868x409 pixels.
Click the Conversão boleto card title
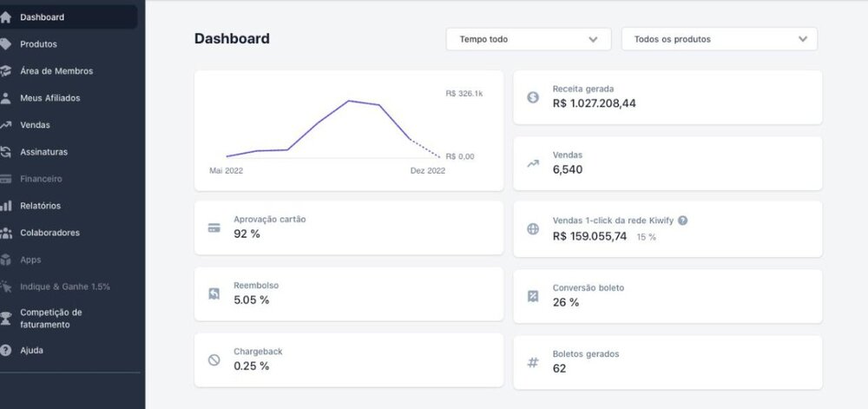(589, 287)
